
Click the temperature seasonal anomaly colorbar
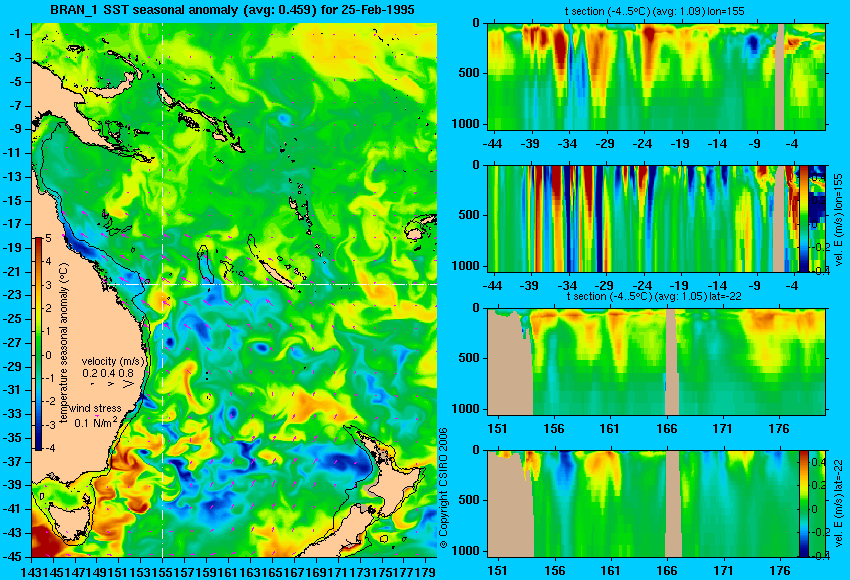[x=39, y=344]
